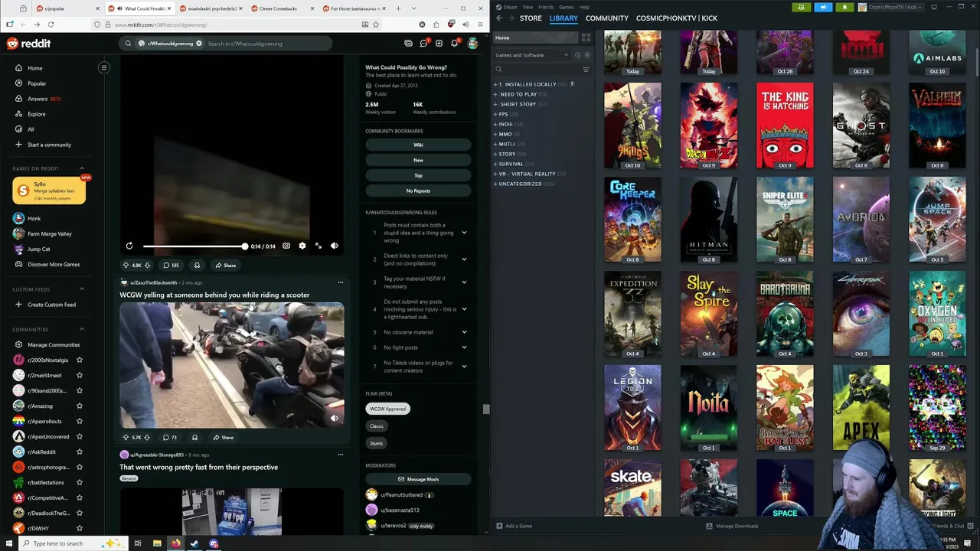This screenshot has height=551, width=980.
Task: Reload the page in Firefox
Action: (52, 24)
